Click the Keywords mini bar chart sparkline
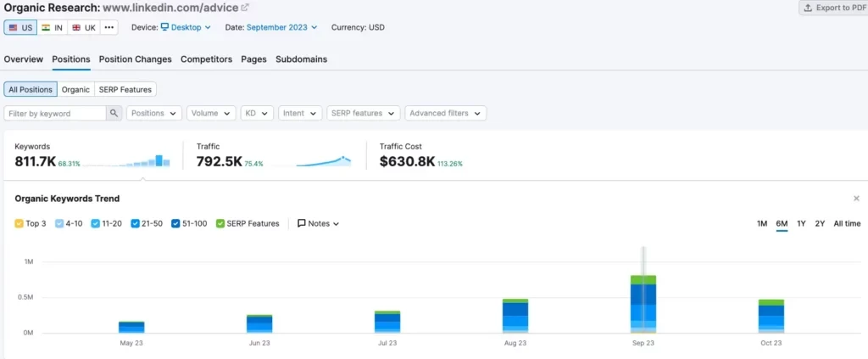 (126, 160)
